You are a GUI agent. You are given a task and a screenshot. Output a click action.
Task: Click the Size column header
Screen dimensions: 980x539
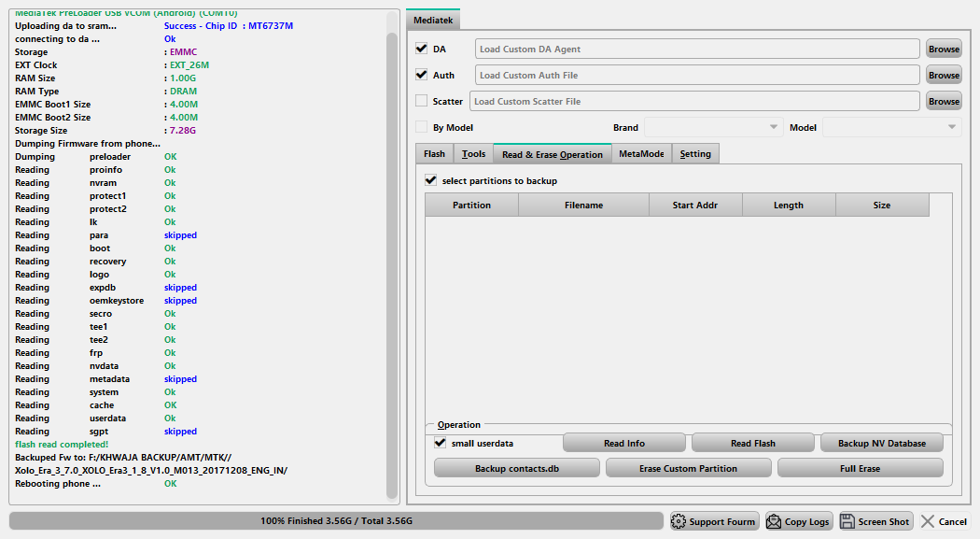click(882, 206)
